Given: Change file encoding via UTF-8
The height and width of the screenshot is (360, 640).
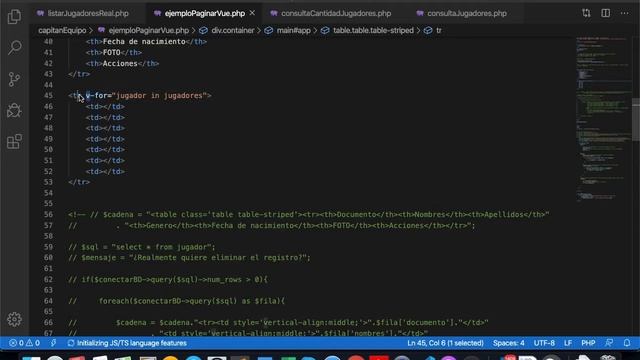Looking at the screenshot, I should pos(544,343).
